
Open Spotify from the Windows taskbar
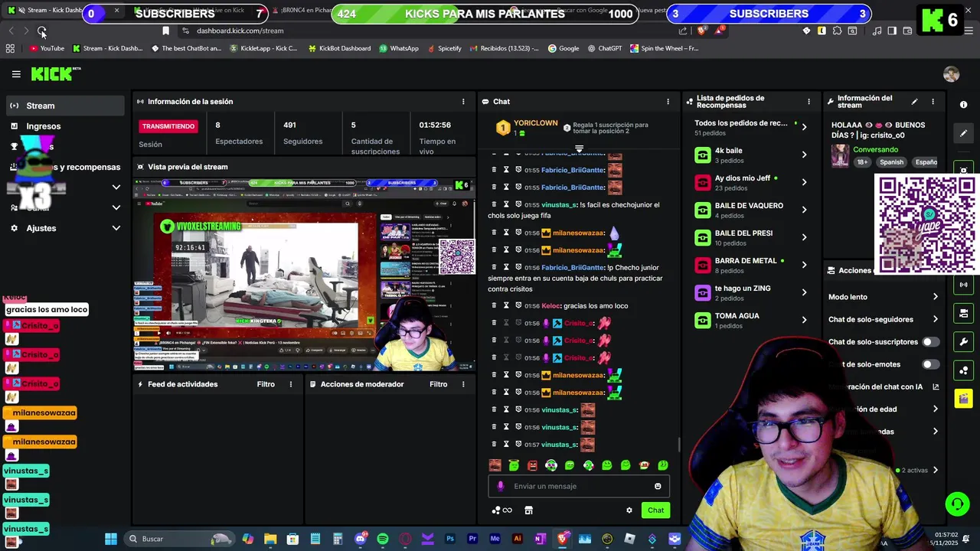(383, 539)
